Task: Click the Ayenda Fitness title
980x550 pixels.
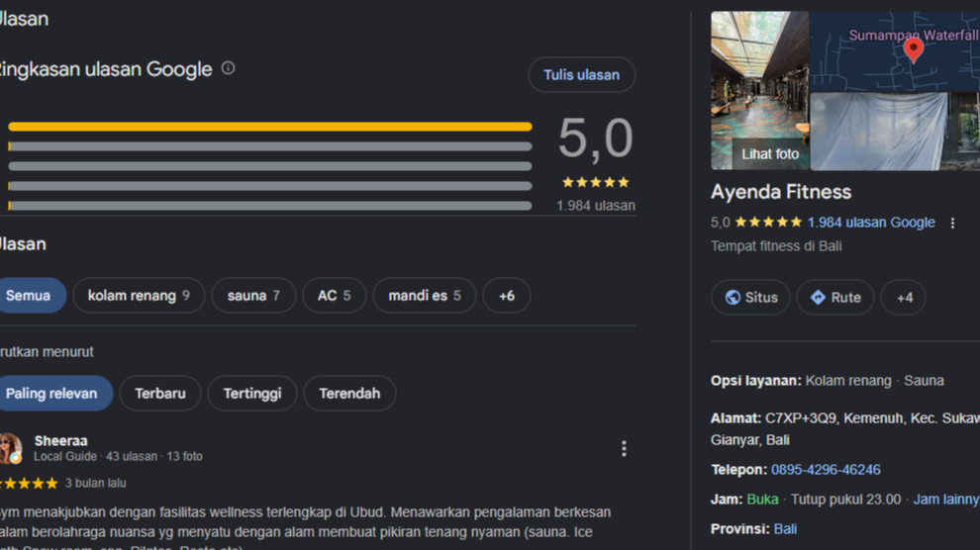Action: click(781, 192)
